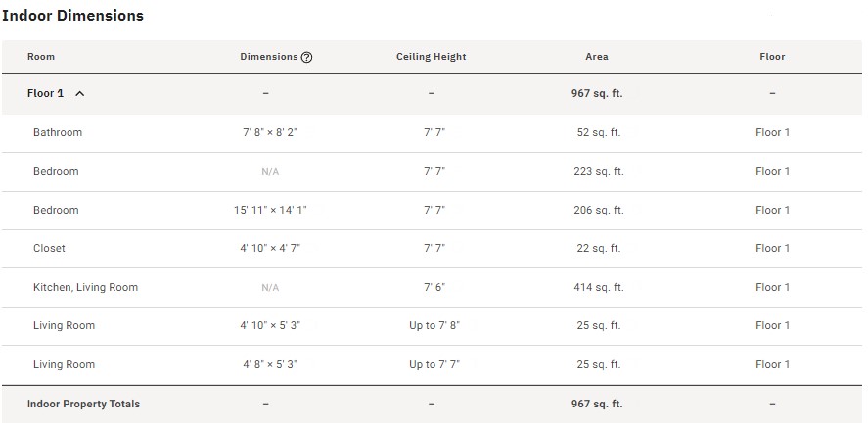The width and height of the screenshot is (868, 430).
Task: Click the Room column header
Action: pyautogui.click(x=41, y=57)
